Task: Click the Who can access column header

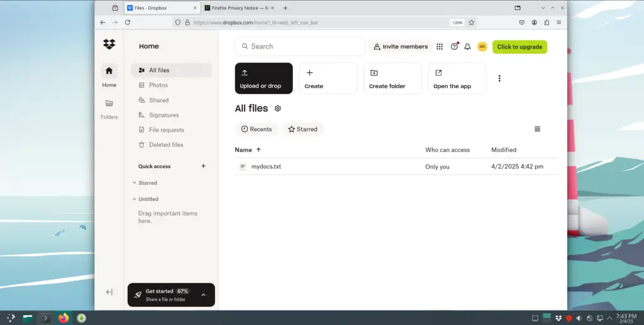Action: tap(447, 150)
